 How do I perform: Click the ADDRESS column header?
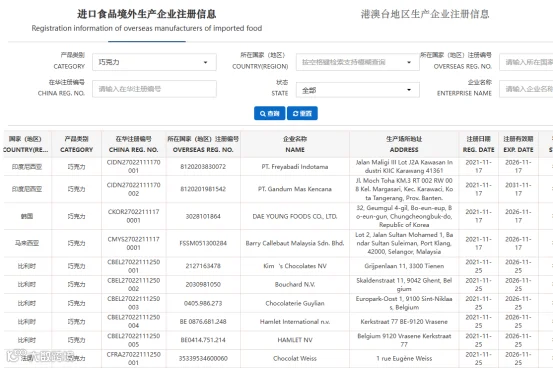(404, 144)
